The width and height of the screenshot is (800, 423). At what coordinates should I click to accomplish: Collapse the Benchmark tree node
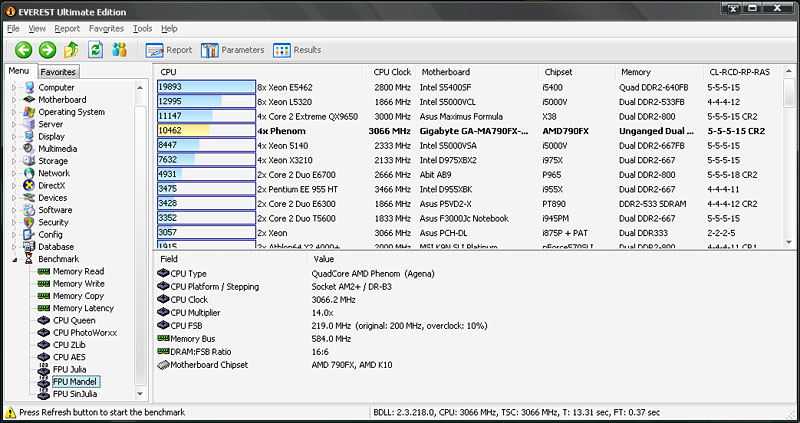point(14,259)
